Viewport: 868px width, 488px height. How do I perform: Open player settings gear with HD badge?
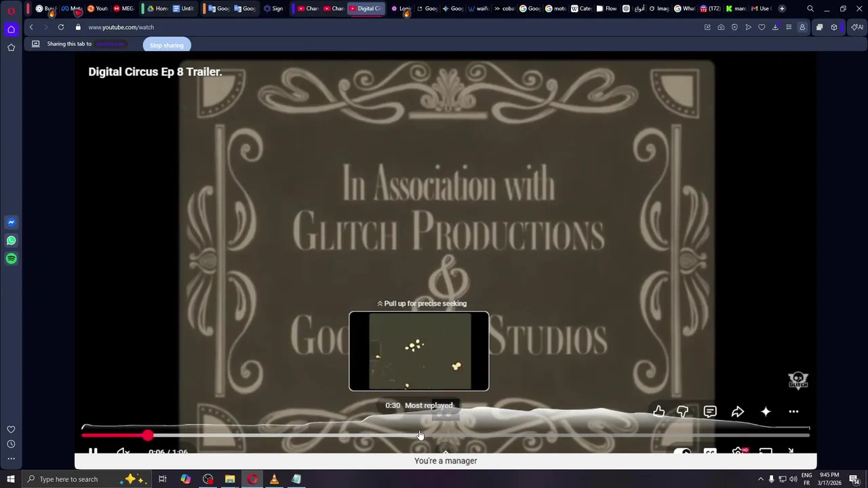click(x=739, y=451)
